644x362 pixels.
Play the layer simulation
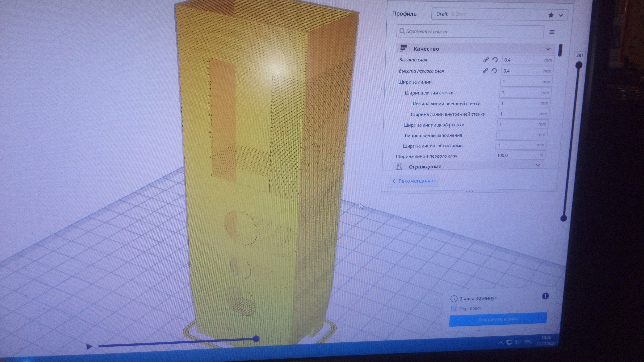click(89, 347)
